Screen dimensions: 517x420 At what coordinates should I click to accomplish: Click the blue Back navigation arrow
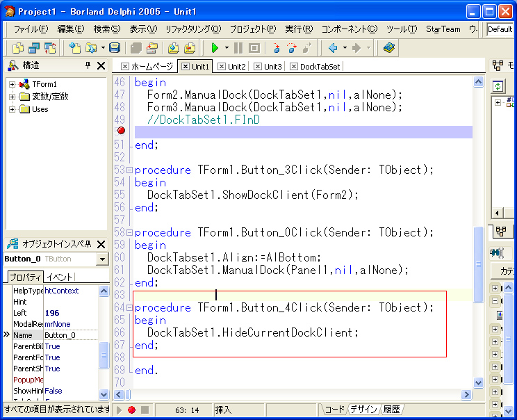pos(333,48)
